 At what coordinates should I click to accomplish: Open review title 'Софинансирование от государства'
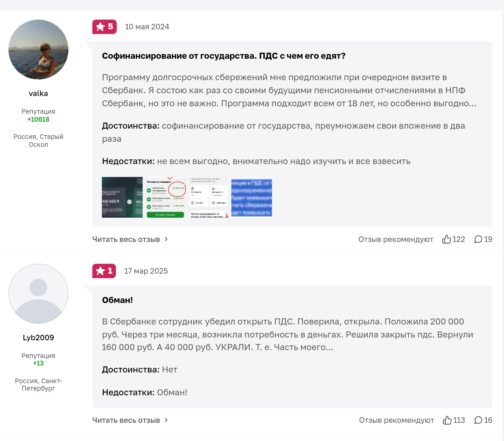[x=224, y=56]
